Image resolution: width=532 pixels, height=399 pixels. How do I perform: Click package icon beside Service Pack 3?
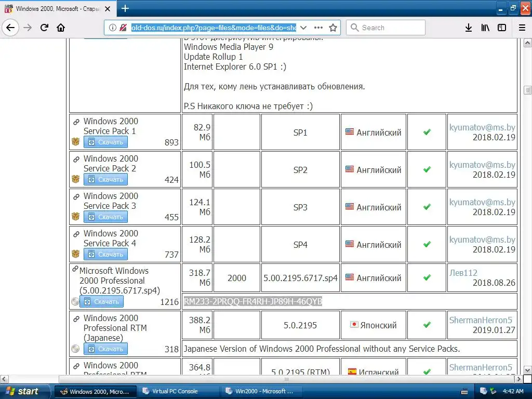click(x=75, y=216)
